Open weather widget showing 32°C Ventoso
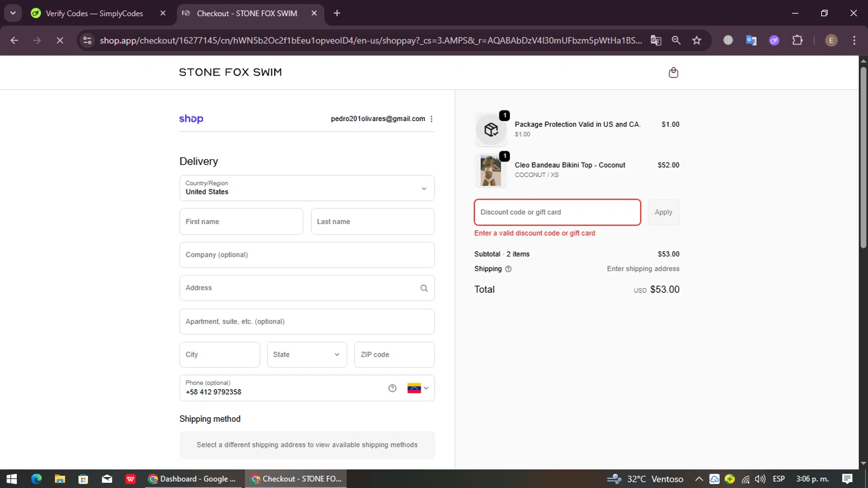This screenshot has height=488, width=868. (645, 479)
